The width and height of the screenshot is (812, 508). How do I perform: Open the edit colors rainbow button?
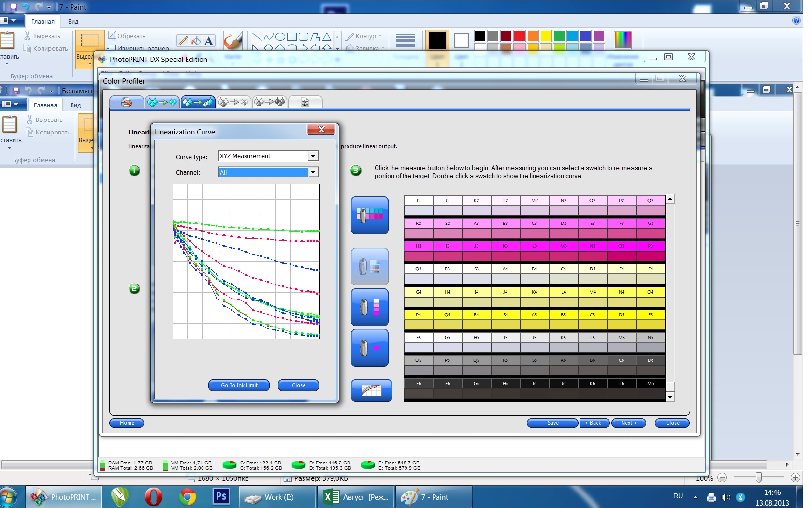tap(623, 40)
